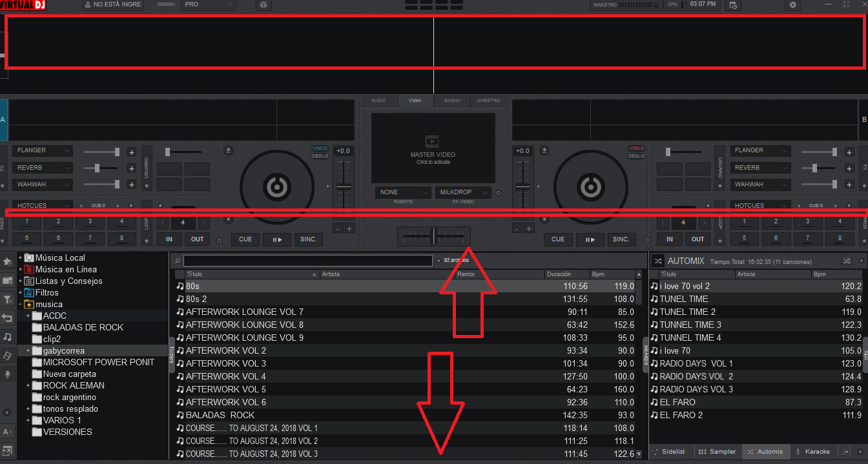
Task: Click the search magnifier icon in the browser
Action: pos(178,261)
